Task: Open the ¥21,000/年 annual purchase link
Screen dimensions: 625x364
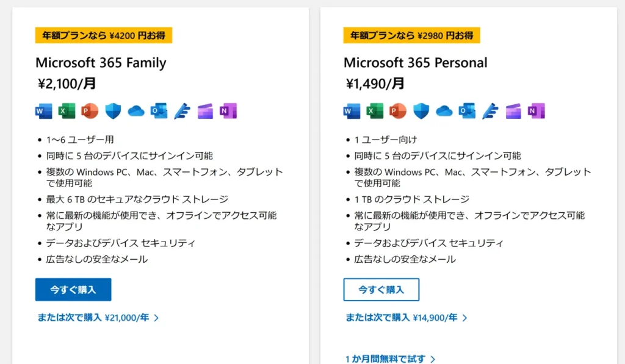Action: click(x=98, y=318)
